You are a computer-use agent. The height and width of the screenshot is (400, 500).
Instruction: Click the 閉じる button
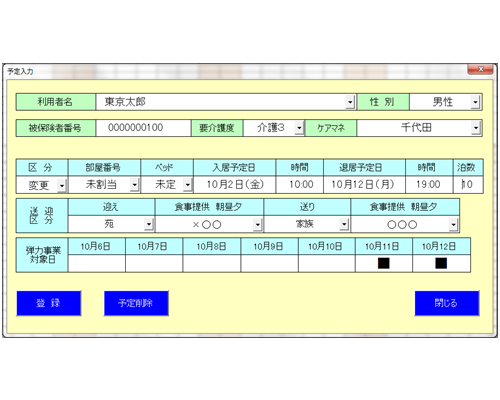click(447, 303)
